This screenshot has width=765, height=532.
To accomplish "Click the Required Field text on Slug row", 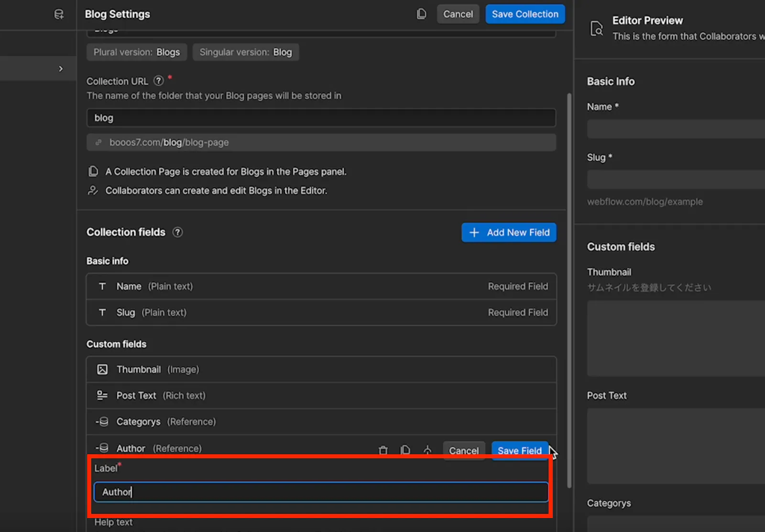I will [x=518, y=313].
